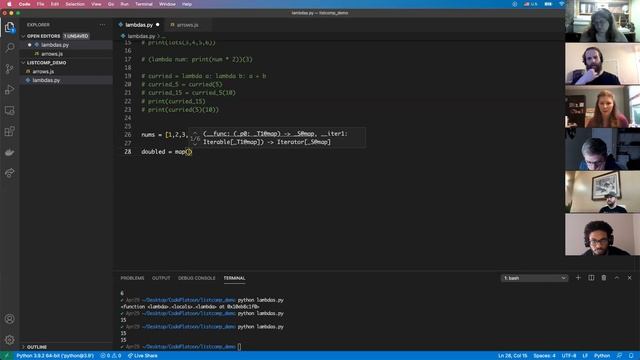
Task: Open the View menu
Action: (x=96, y=4)
